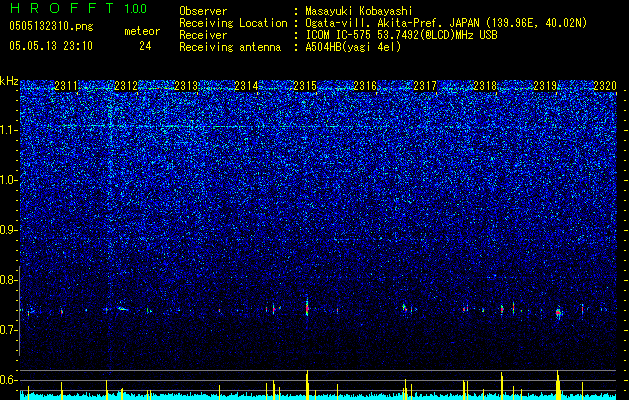Screen dimensions: 629x400
Task: Click the HROFFT 1.0.0 title text
Action: 78,8
